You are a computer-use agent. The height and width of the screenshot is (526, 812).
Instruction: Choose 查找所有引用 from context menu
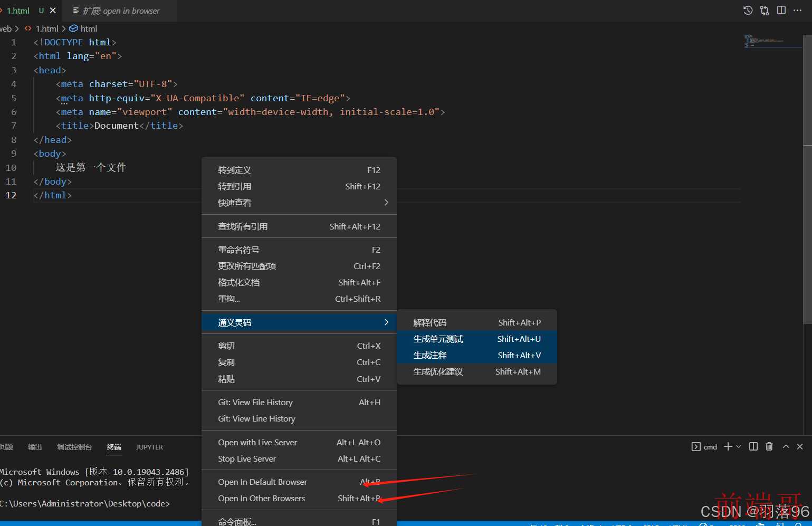pos(299,226)
